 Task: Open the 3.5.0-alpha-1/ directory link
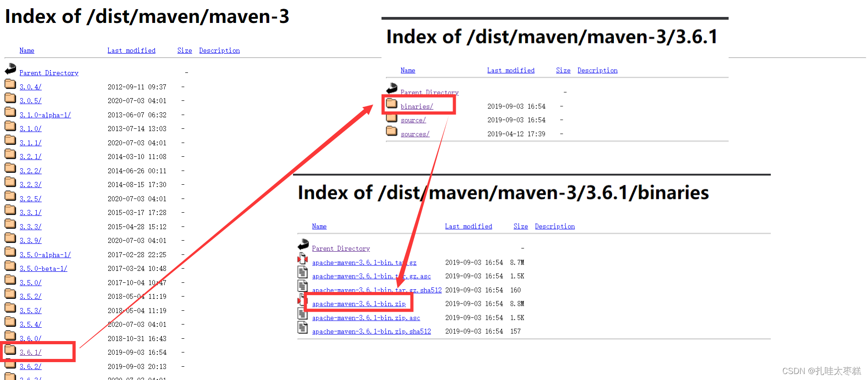point(45,255)
